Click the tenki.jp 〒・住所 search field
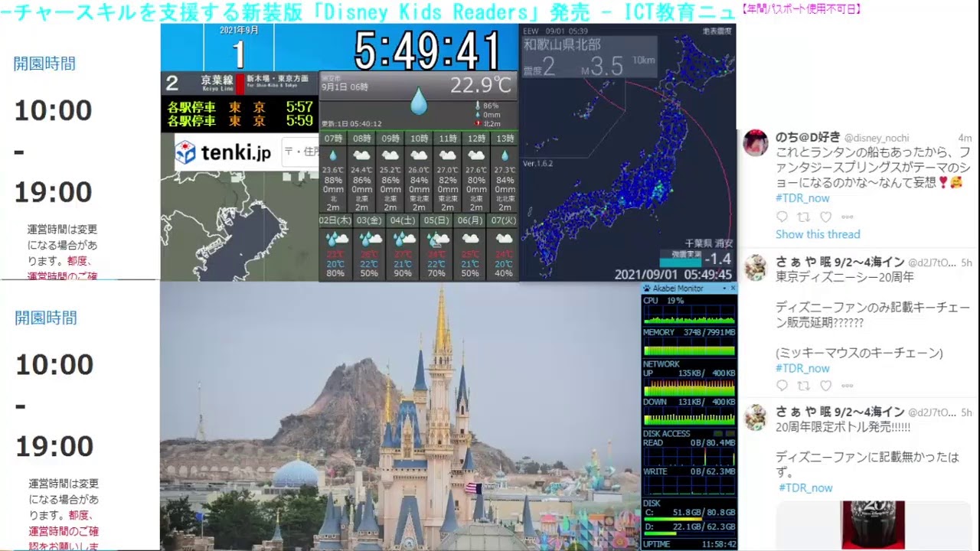 [300, 152]
